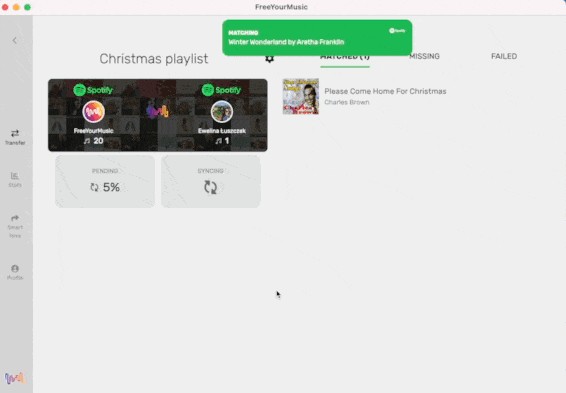Open playlist settings gear icon

pos(269,58)
